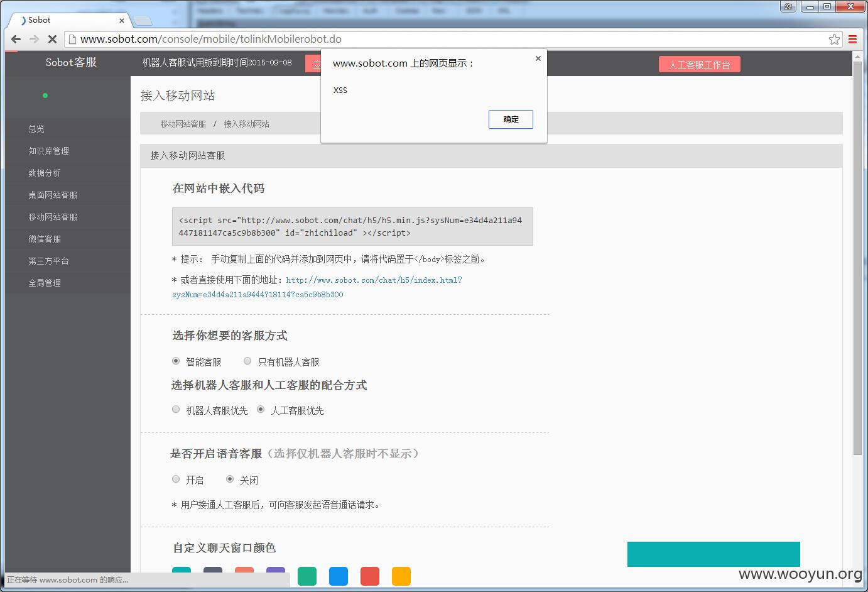The image size is (868, 592).
Task: Click 移动网站客服 breadcrumb link
Action: 183,124
